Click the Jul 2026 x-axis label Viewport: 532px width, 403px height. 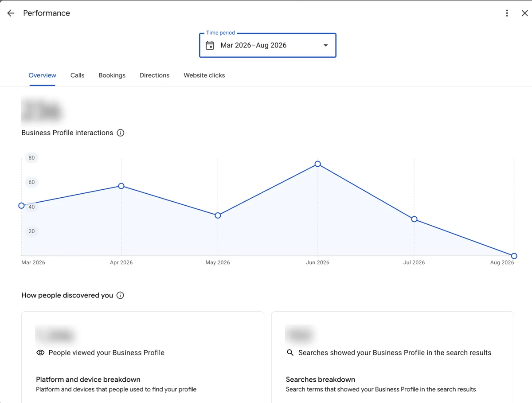click(414, 262)
